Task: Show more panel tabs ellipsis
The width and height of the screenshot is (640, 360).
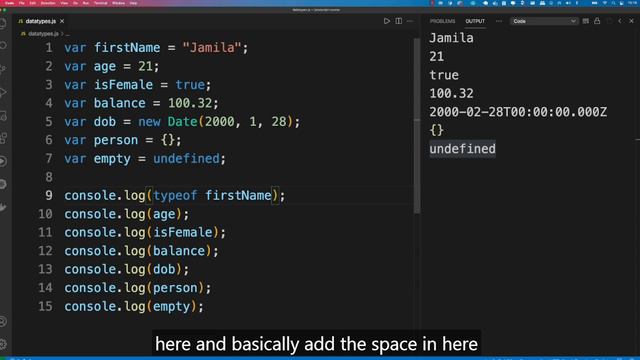Action: tap(499, 21)
